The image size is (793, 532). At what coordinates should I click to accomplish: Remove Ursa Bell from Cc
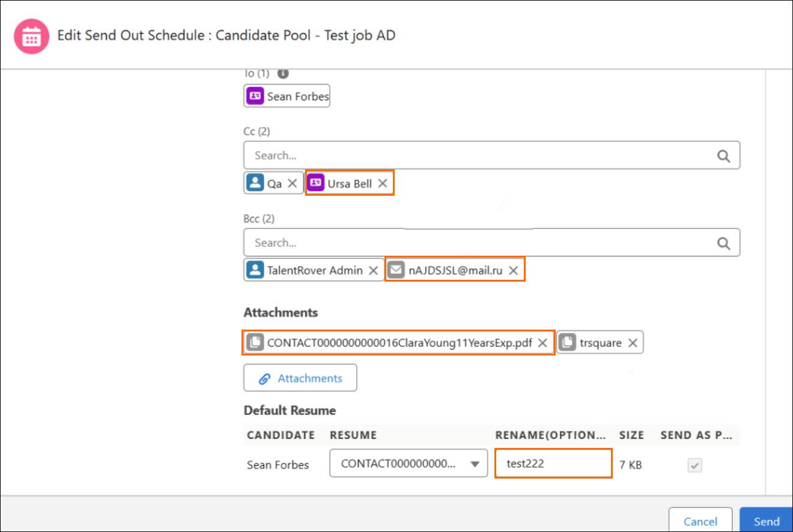[x=383, y=184]
